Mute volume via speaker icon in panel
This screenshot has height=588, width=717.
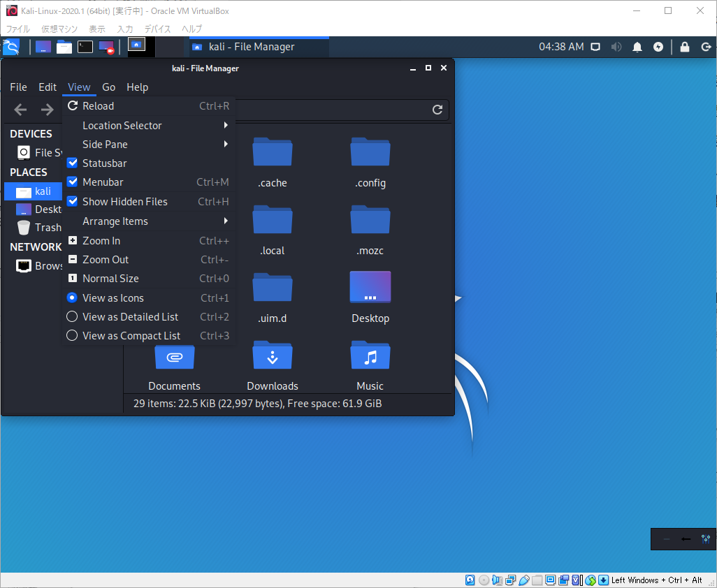coord(616,47)
